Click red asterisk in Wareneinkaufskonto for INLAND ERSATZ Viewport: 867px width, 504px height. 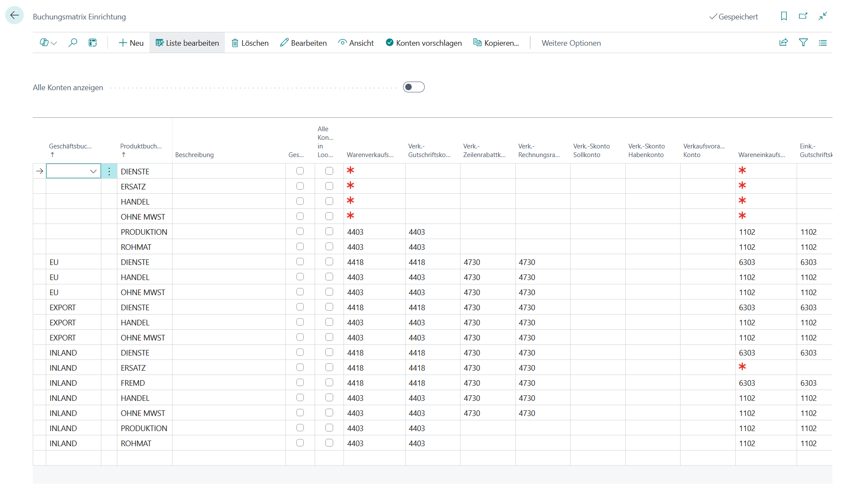click(x=742, y=367)
